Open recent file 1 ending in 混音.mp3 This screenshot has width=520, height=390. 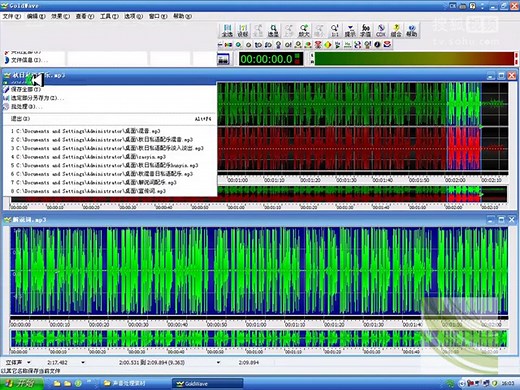(109, 131)
